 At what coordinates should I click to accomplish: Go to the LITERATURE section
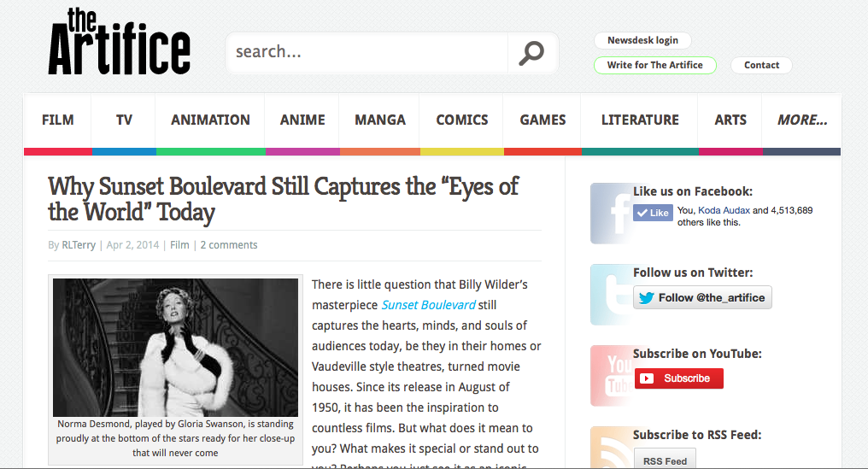point(640,120)
